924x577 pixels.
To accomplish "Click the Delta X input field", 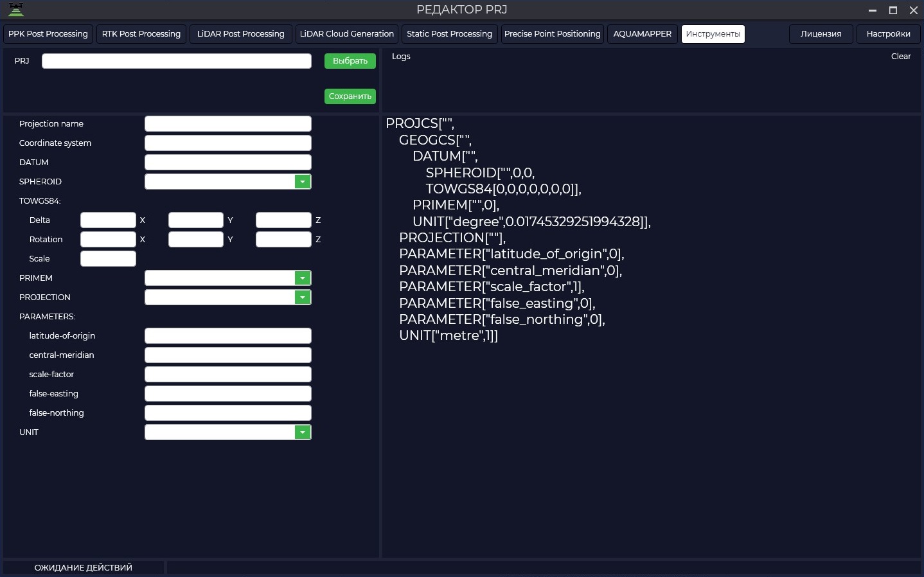I will [108, 220].
